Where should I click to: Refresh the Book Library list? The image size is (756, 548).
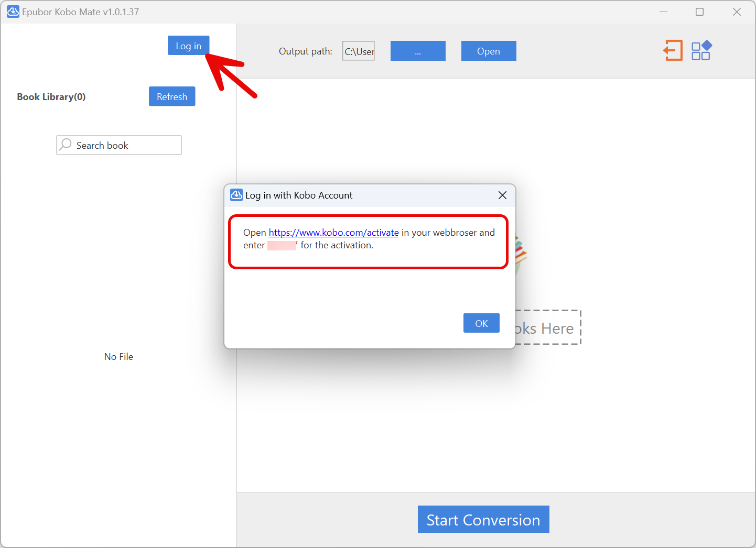[172, 96]
